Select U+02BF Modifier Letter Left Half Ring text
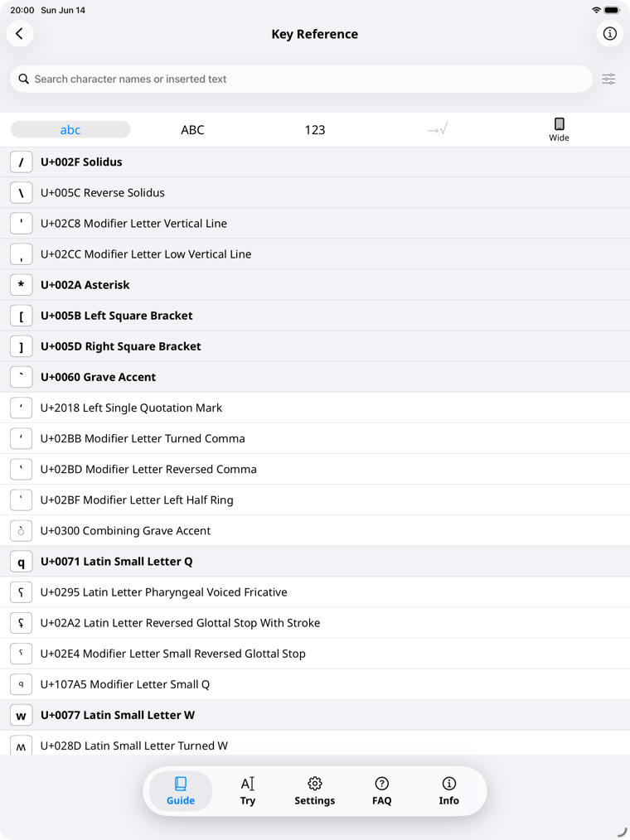Viewport: 630px width, 840px height. tap(137, 500)
